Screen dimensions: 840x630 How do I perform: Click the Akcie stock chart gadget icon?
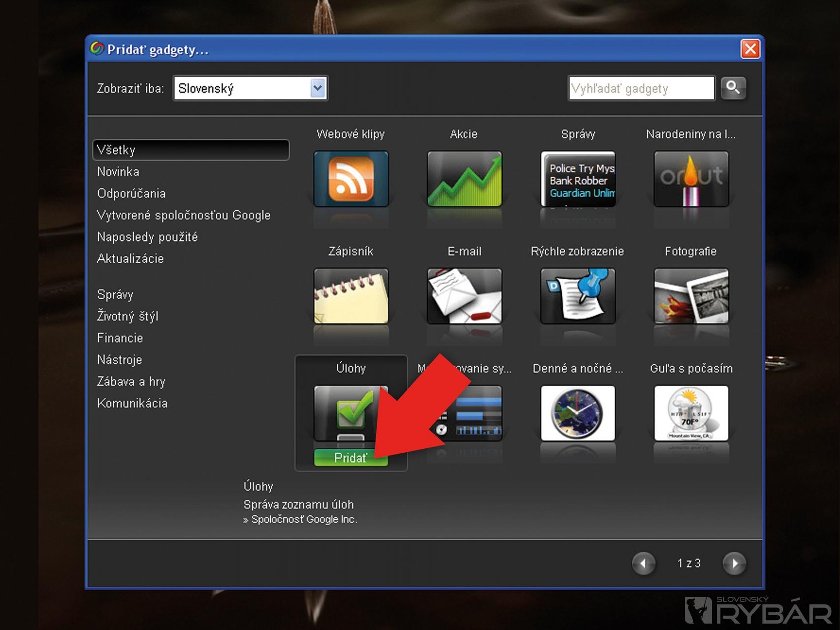pos(464,179)
